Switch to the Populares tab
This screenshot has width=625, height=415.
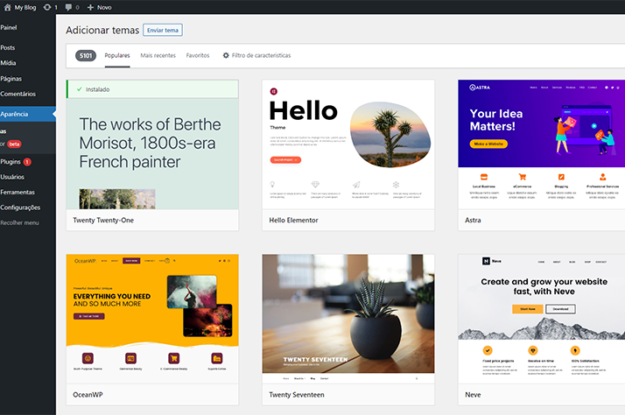pos(117,55)
